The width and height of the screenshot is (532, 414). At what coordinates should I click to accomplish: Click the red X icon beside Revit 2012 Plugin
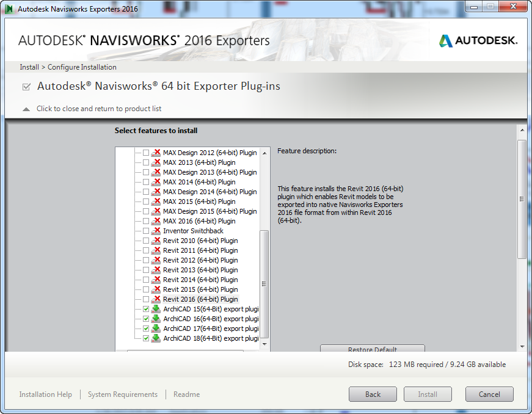[156, 260]
